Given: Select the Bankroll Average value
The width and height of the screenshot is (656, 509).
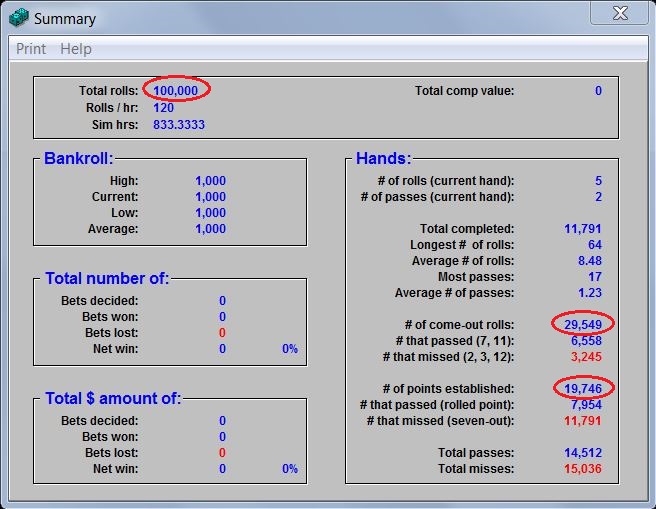Looking at the screenshot, I should click(210, 229).
